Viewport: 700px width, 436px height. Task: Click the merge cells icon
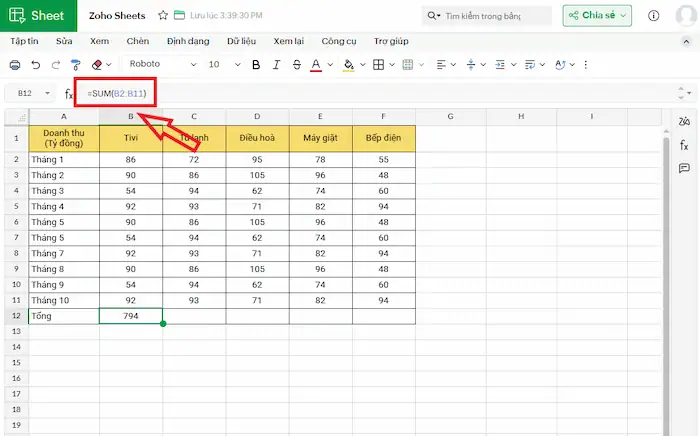coord(408,65)
